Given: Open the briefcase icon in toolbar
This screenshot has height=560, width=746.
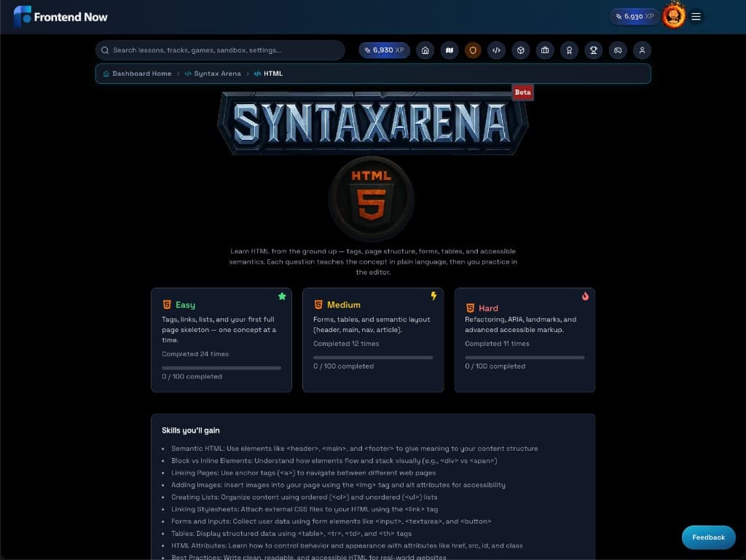Looking at the screenshot, I should click(545, 50).
